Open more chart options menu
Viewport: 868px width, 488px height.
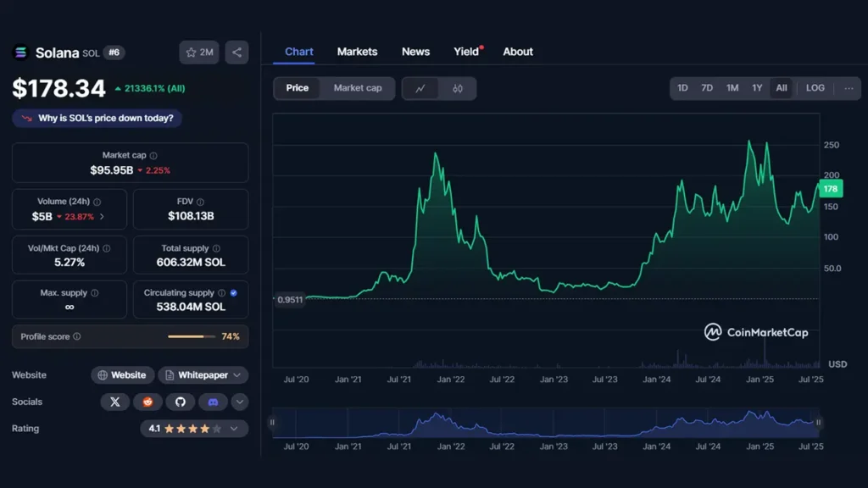(849, 88)
